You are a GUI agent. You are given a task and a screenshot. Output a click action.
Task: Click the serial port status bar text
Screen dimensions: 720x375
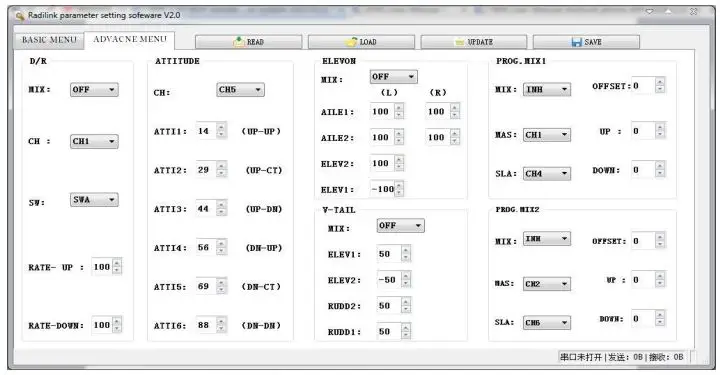(621, 357)
